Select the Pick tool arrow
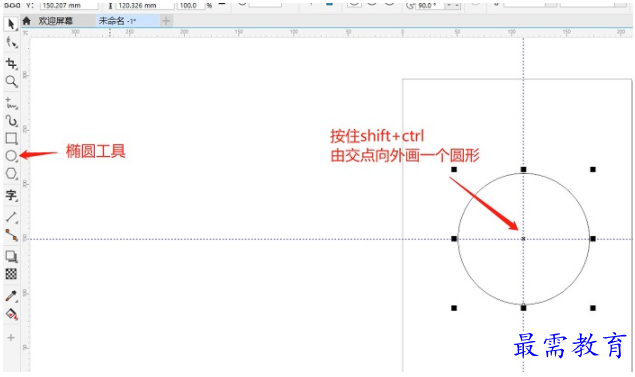This screenshot has width=635, height=377. click(x=11, y=24)
